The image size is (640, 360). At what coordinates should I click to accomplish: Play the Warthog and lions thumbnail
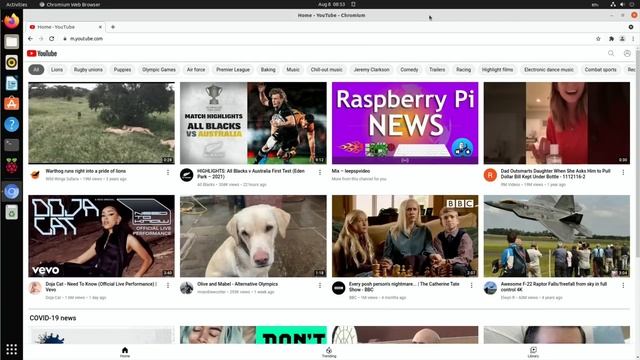[101, 123]
